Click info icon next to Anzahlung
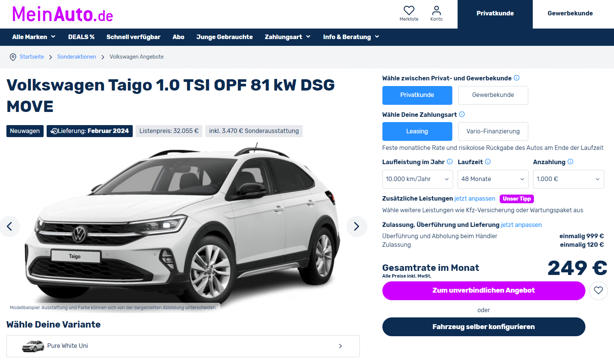This screenshot has width=614, height=364. (x=570, y=162)
